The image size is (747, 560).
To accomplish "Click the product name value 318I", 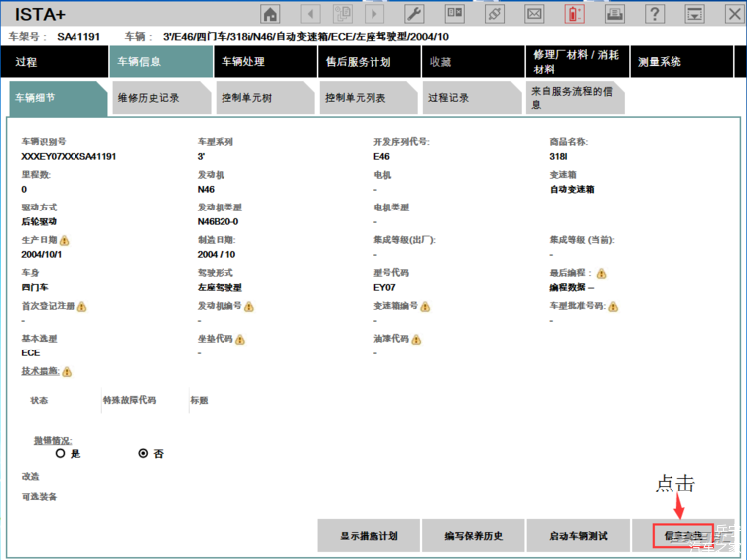I will click(558, 156).
